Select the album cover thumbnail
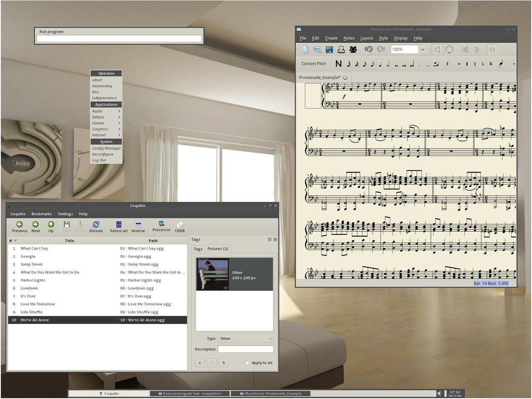 coord(213,274)
